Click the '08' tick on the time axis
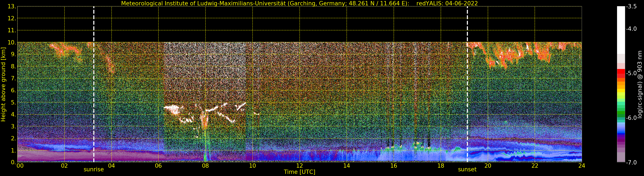The width and height of the screenshot is (644, 176). coord(205,166)
